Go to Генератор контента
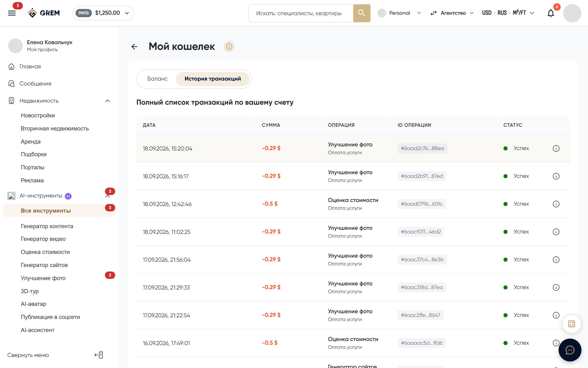The width and height of the screenshot is (588, 368). tap(47, 226)
